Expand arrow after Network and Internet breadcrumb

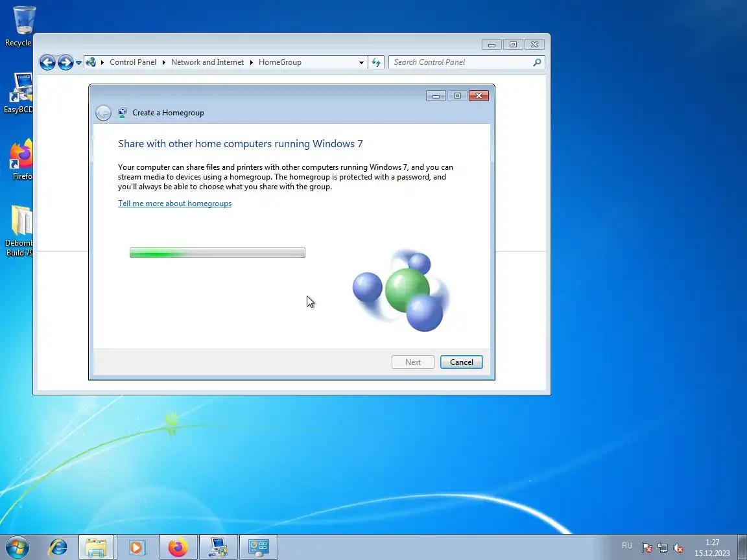pyautogui.click(x=251, y=62)
